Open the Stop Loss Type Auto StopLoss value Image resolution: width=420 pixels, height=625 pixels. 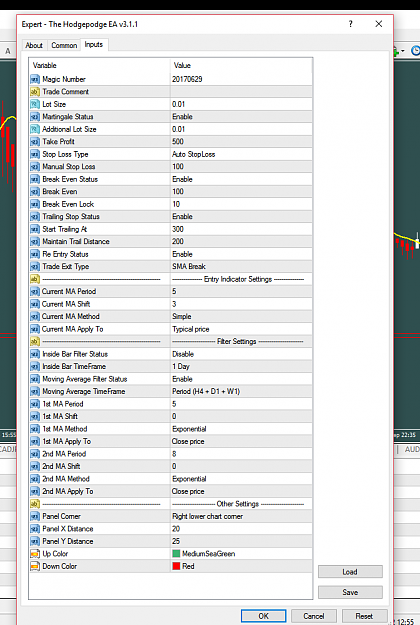(241, 154)
